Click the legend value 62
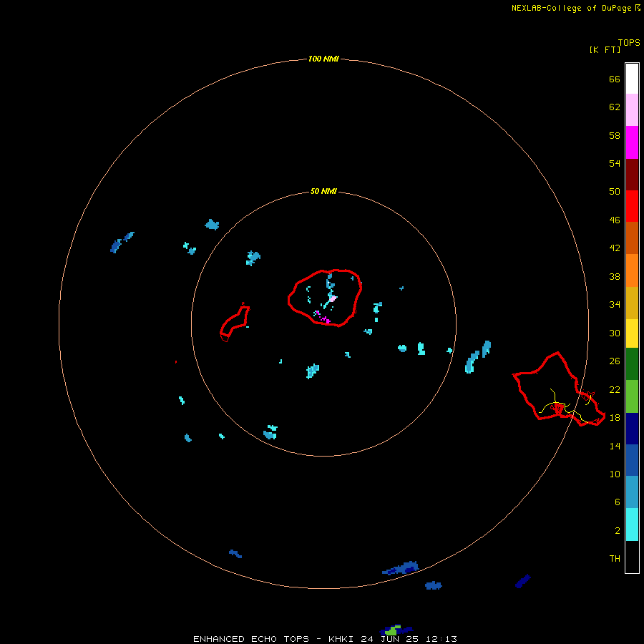This screenshot has height=644, width=644. tap(615, 107)
